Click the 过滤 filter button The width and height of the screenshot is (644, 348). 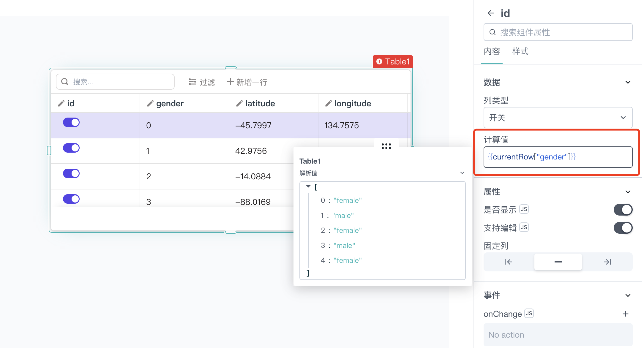tap(202, 82)
